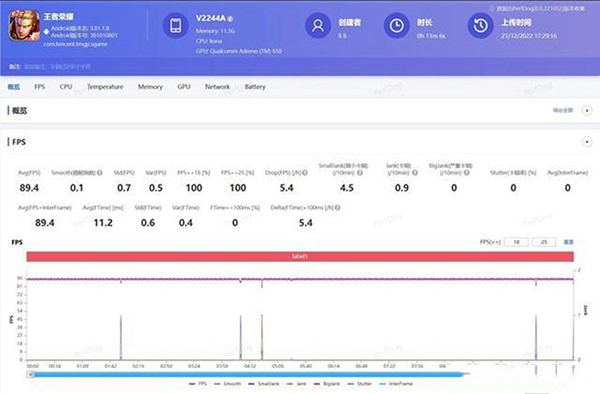
Task: Click the Avg(FPS) value 89.4
Action: coord(29,188)
